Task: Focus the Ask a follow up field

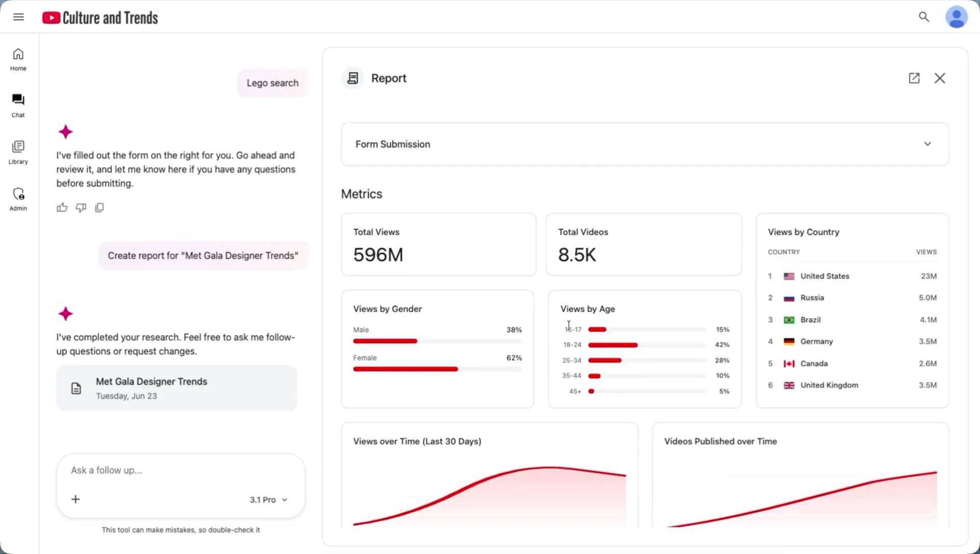Action: [181, 470]
